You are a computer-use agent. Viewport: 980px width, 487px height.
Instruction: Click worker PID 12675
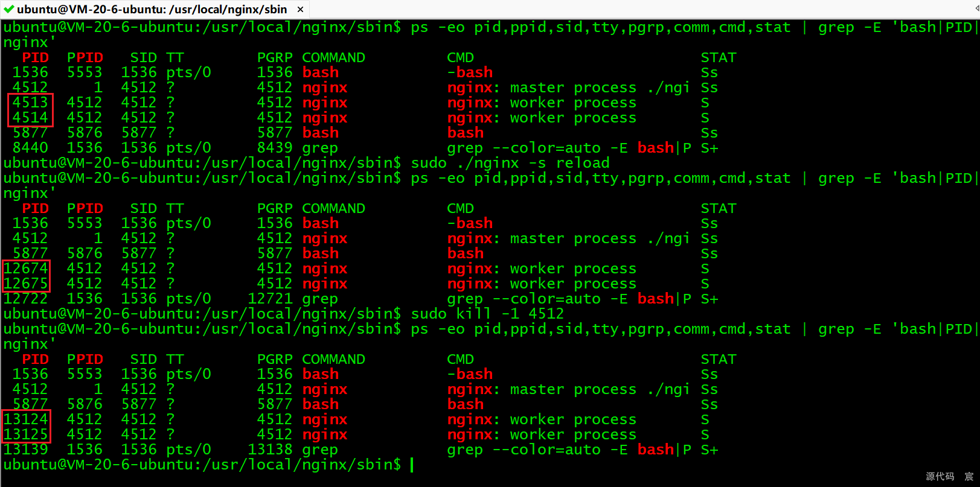coord(26,284)
